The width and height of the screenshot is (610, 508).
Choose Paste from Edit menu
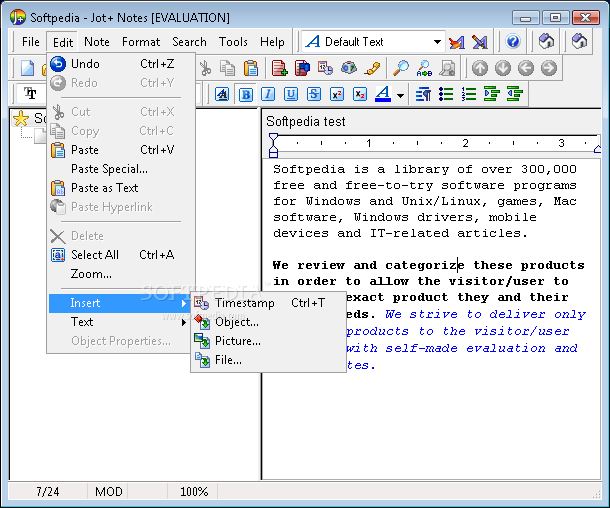coord(121,150)
